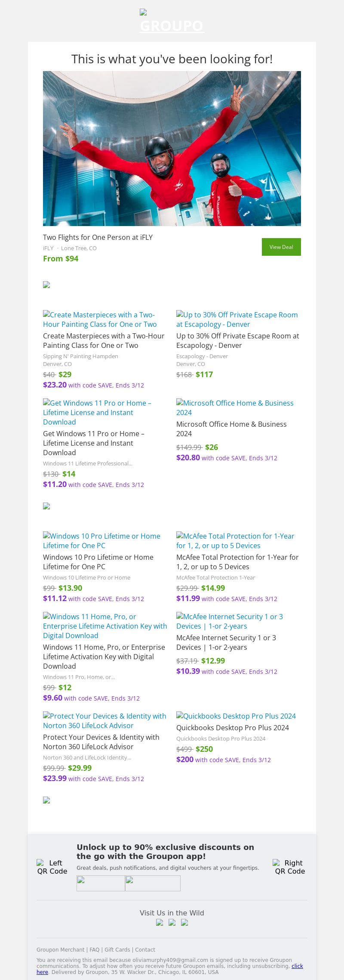
Task: Click the View Deal button
Action: pyautogui.click(x=281, y=247)
